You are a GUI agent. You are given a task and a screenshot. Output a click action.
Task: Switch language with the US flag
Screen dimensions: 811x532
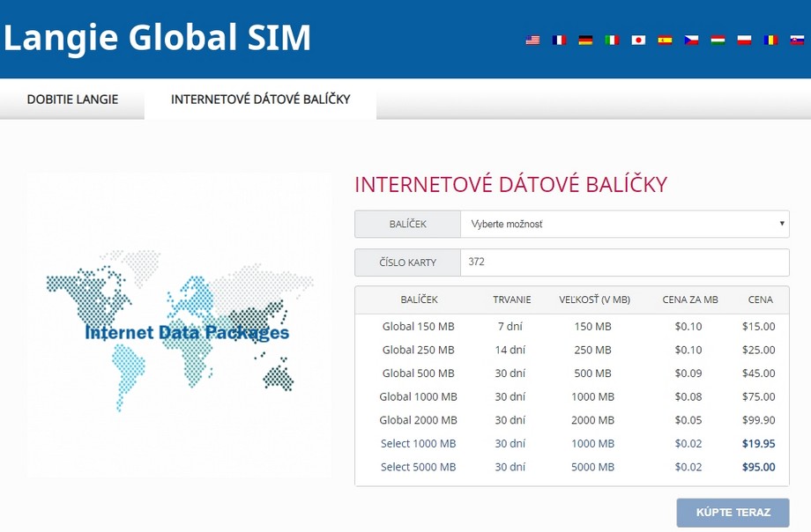[x=532, y=40]
